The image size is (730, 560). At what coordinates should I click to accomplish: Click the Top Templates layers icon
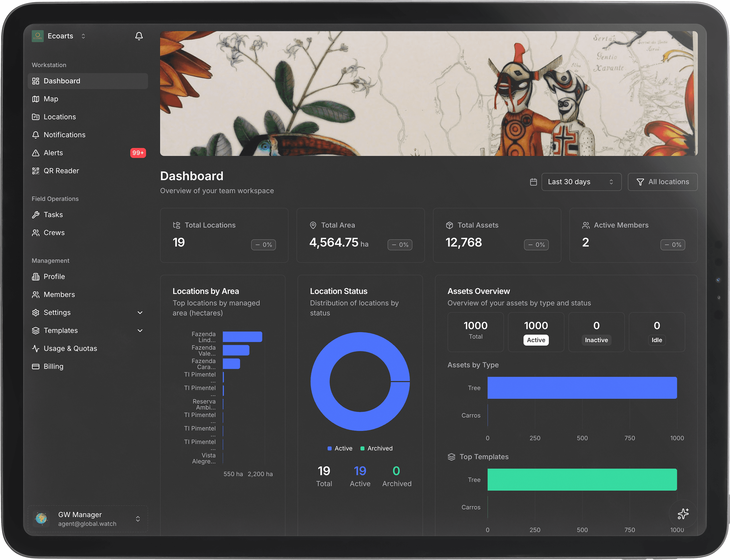[452, 457]
